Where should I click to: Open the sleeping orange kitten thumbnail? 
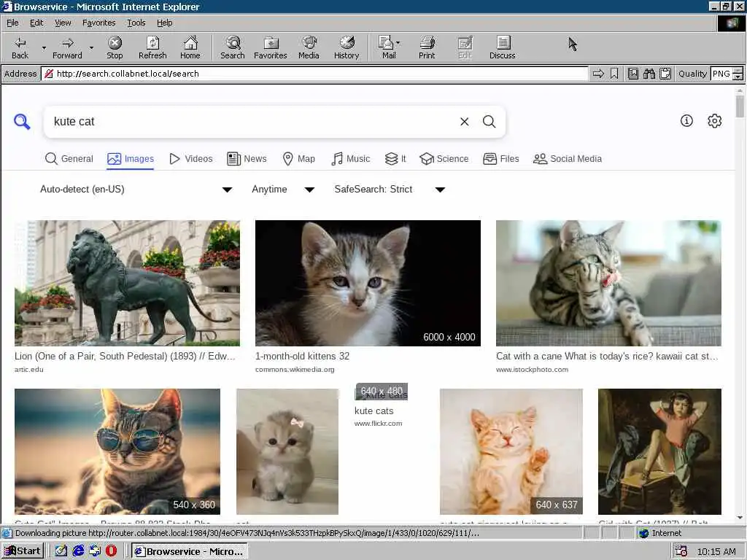[x=511, y=451]
